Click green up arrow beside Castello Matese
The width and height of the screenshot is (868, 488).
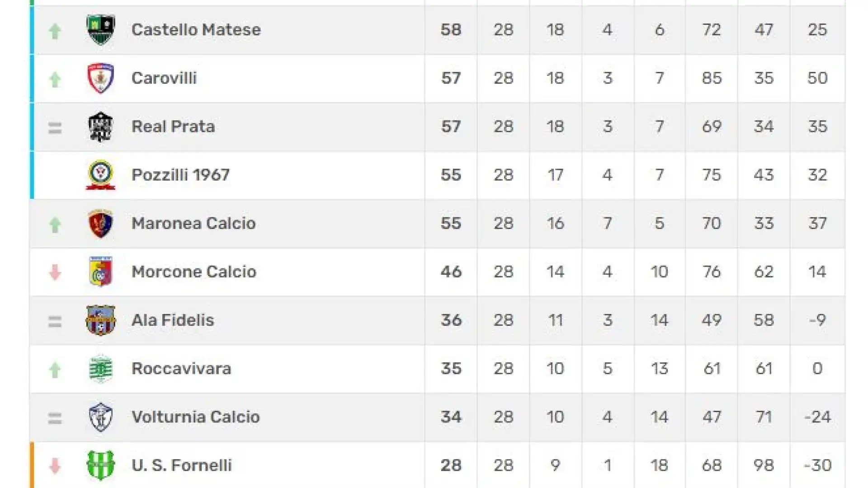coord(55,31)
